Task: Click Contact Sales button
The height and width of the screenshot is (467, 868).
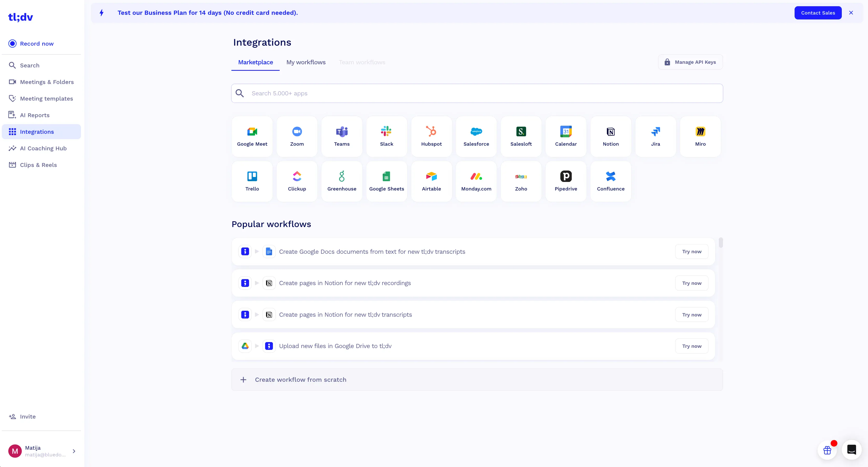Action: click(x=818, y=13)
